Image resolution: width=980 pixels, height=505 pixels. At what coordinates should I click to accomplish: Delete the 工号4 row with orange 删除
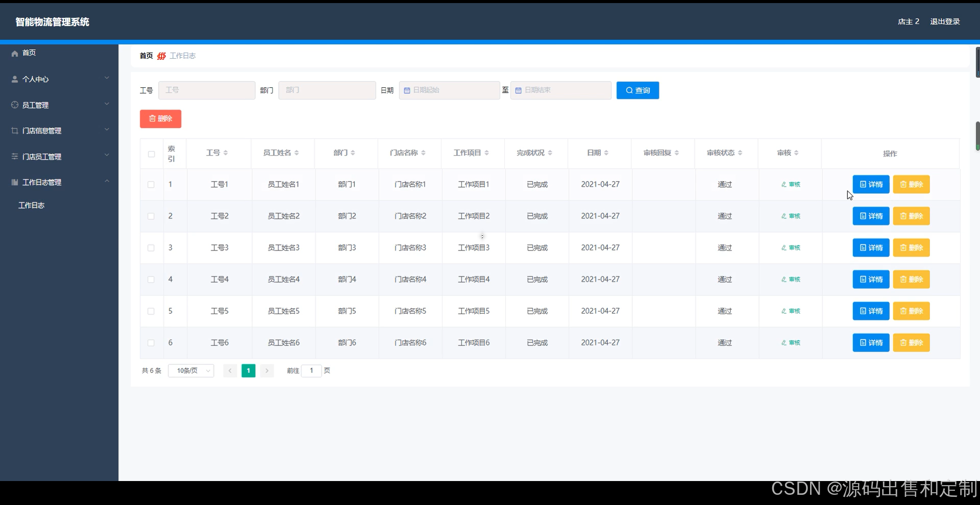(x=911, y=280)
